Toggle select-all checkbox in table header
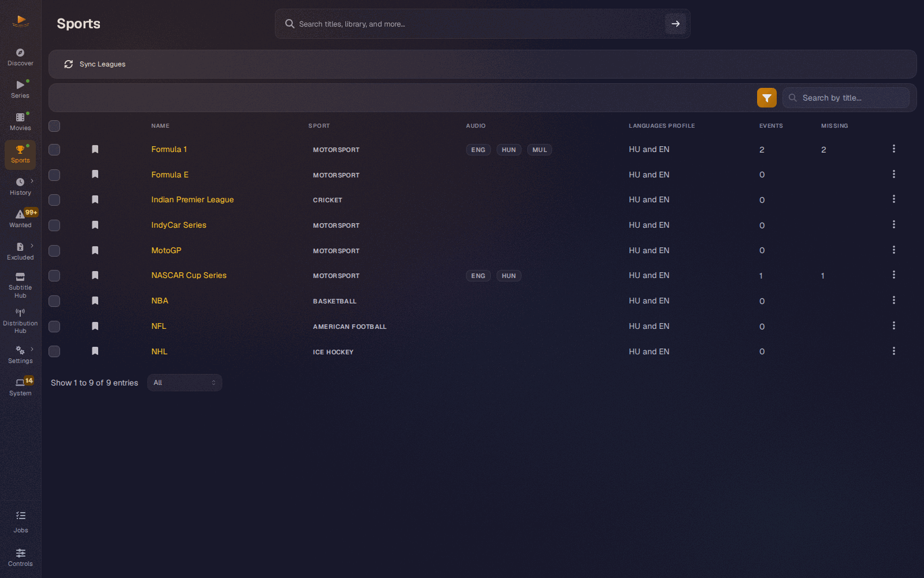 (54, 126)
